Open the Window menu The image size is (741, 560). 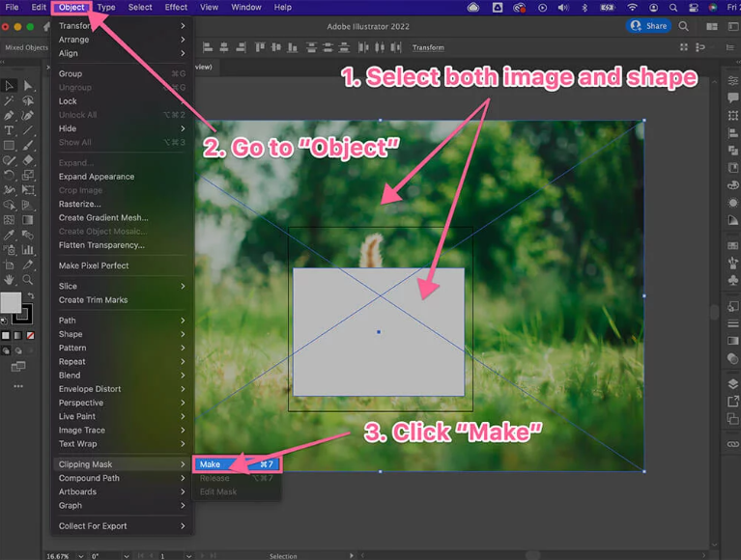(x=245, y=7)
